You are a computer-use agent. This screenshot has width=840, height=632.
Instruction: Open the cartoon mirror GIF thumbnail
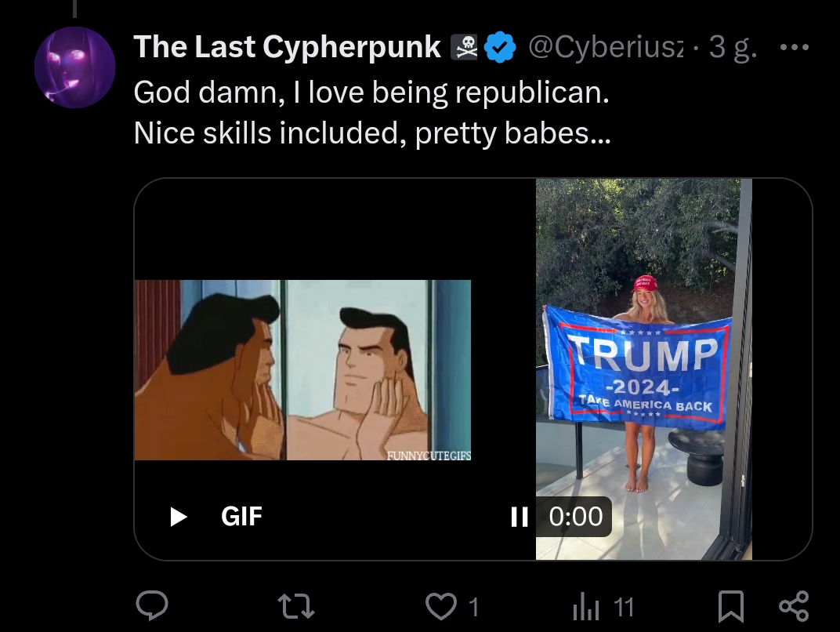(302, 369)
